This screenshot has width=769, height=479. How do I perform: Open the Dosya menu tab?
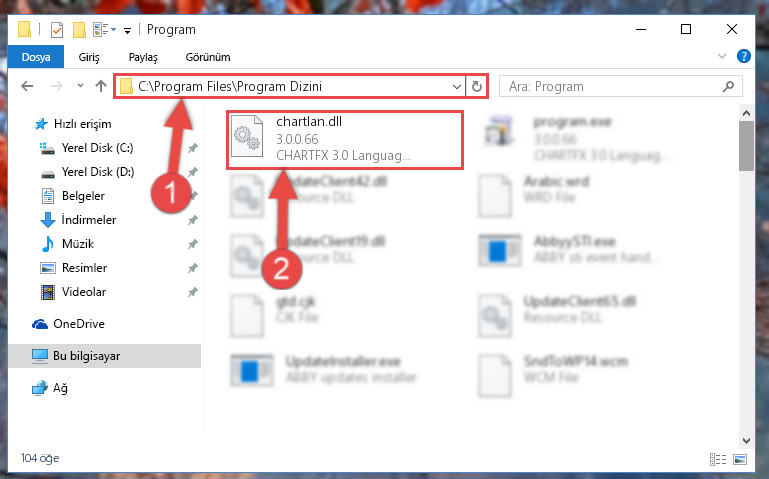pos(36,57)
